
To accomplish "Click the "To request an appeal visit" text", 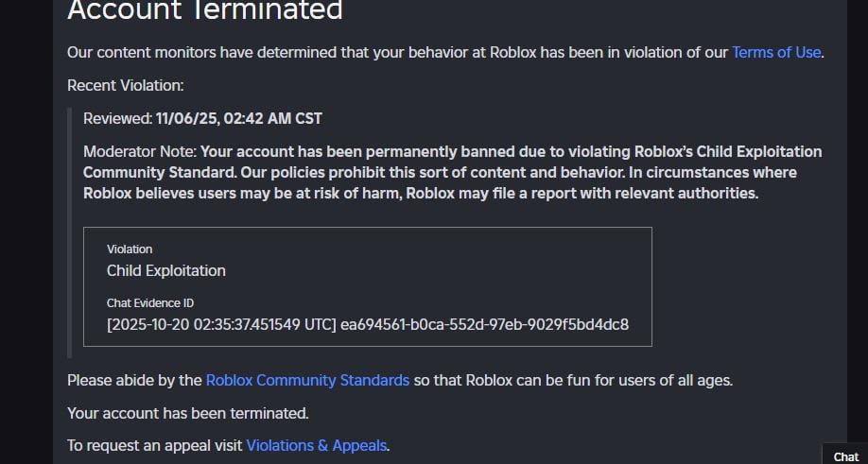I will (x=155, y=446).
